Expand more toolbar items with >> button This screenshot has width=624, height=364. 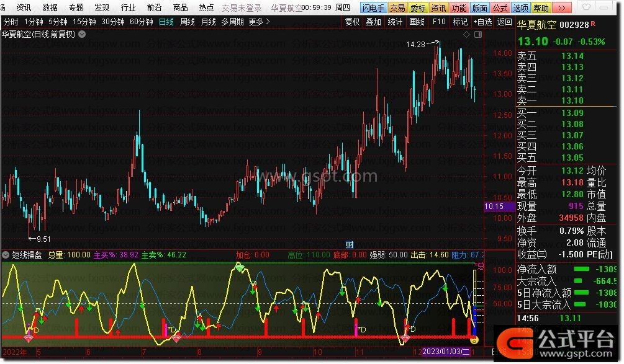[x=562, y=7]
